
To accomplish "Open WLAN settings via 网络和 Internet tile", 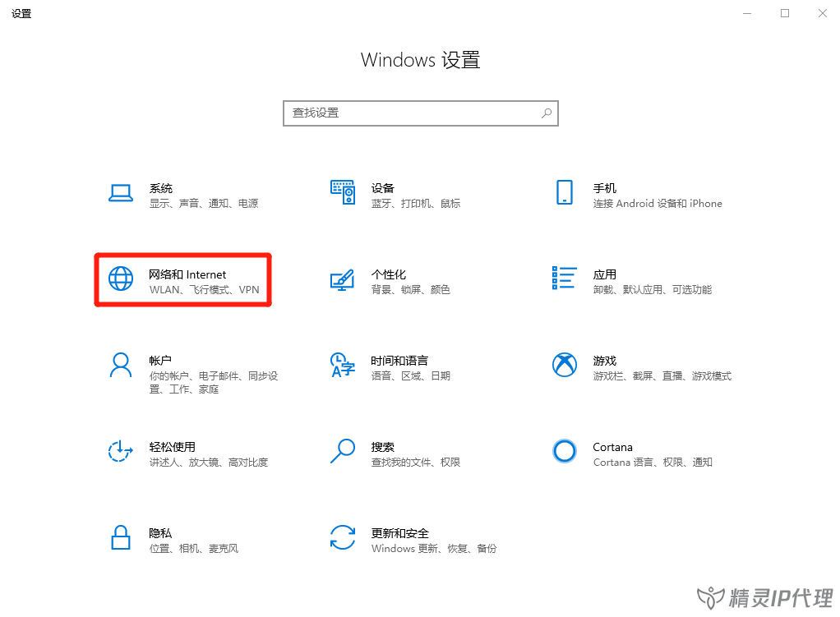I will click(x=181, y=279).
